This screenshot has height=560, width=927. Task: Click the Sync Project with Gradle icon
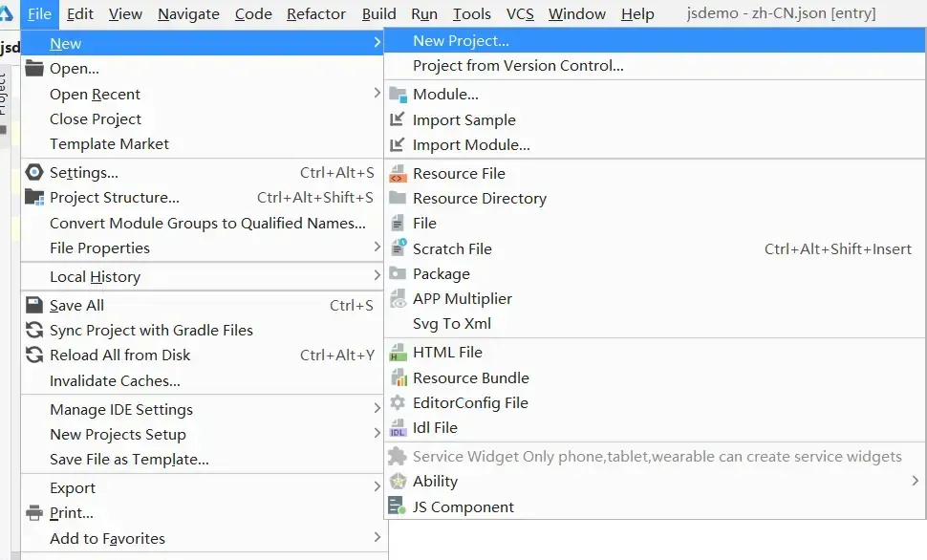click(x=34, y=330)
